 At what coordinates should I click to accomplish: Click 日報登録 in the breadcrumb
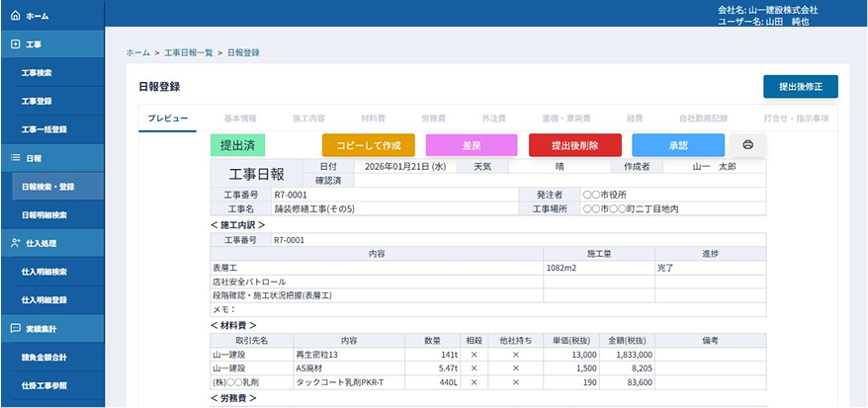[243, 53]
